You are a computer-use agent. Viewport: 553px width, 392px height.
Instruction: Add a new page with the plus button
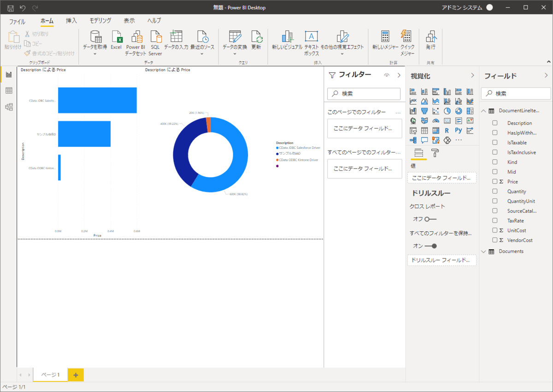coord(76,375)
